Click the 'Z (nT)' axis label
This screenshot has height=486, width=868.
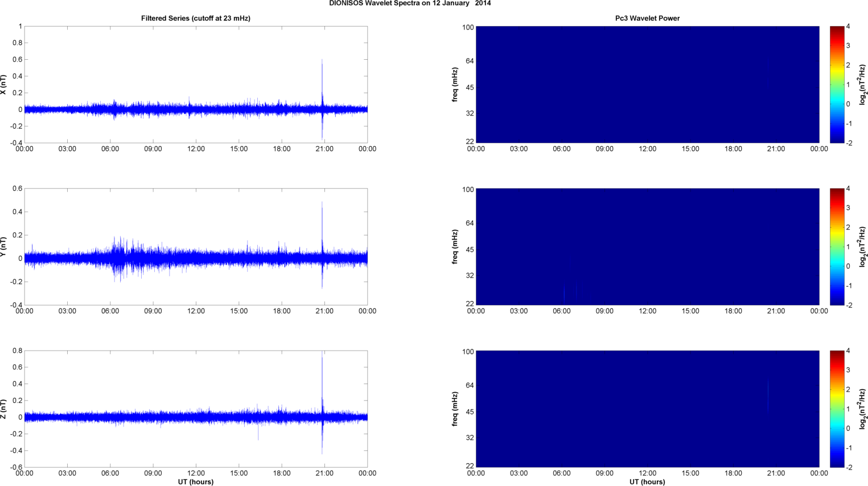3,409
